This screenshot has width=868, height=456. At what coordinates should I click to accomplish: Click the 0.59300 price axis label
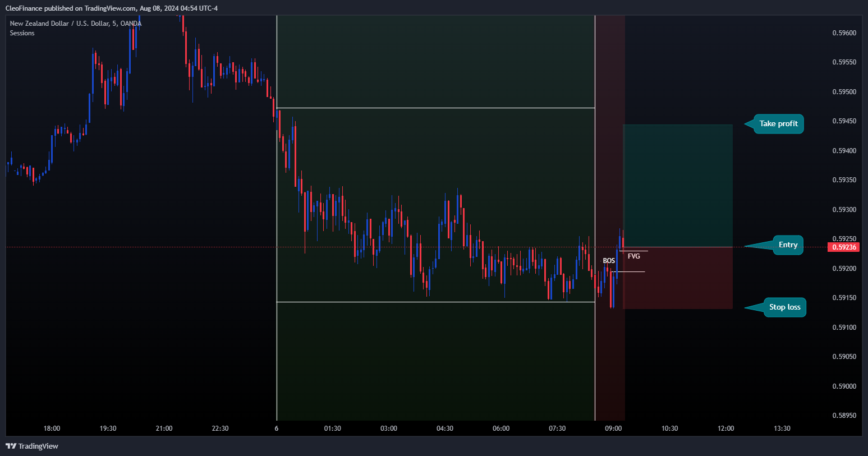coord(844,210)
